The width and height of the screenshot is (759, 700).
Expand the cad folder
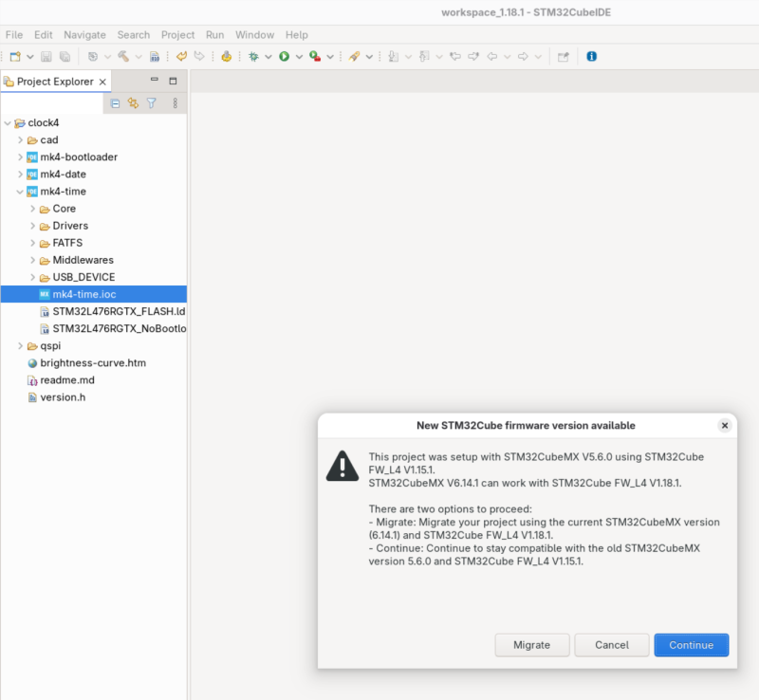coord(20,139)
